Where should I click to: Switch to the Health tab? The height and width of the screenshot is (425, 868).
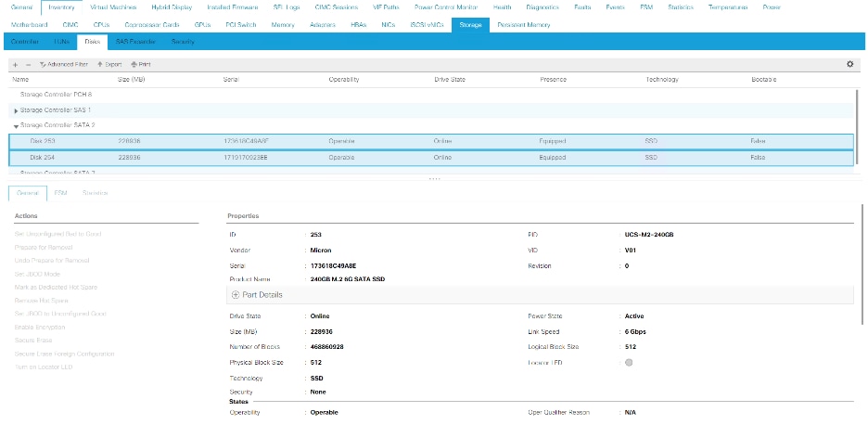tap(502, 7)
